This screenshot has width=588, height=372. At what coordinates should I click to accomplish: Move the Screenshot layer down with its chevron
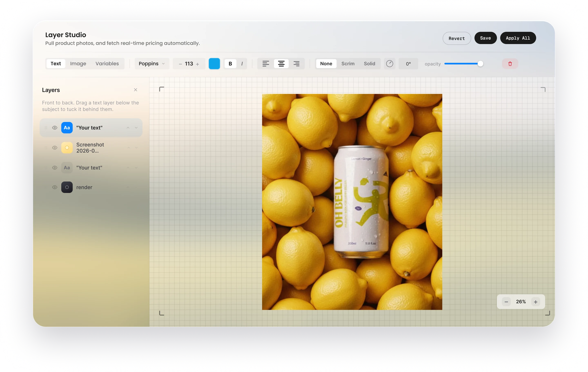pyautogui.click(x=137, y=148)
